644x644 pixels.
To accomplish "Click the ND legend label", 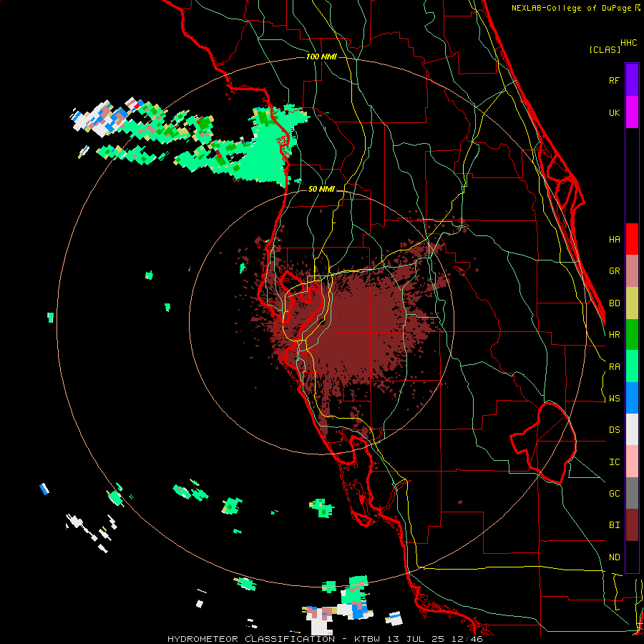I will tap(614, 557).
